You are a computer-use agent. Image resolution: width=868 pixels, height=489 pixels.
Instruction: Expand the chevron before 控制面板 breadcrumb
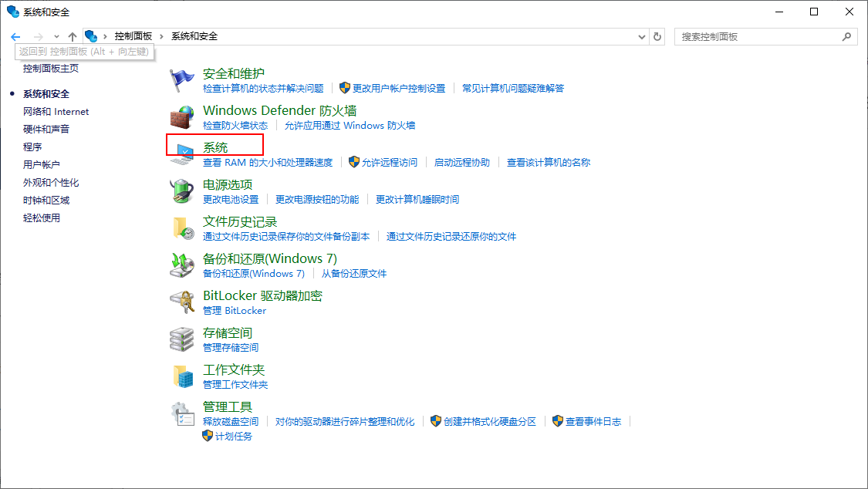click(105, 36)
